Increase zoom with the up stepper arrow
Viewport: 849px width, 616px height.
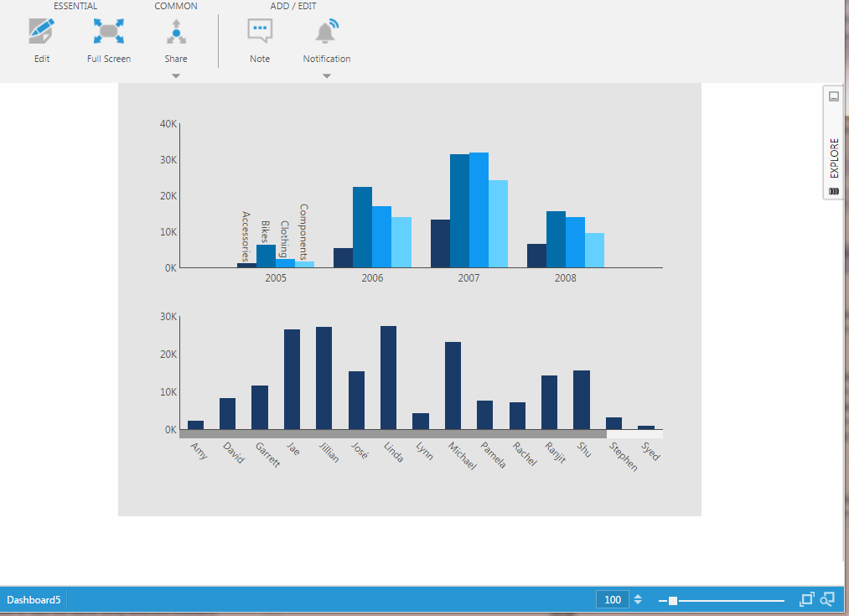click(638, 596)
